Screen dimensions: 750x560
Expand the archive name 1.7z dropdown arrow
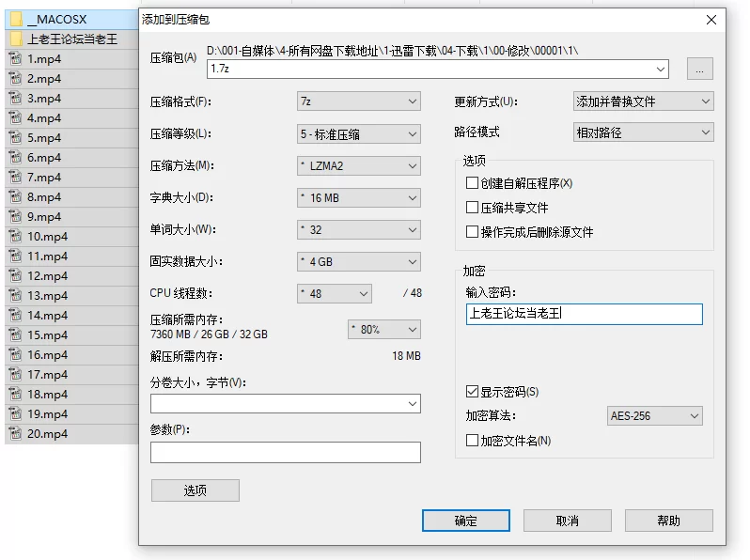(661, 70)
